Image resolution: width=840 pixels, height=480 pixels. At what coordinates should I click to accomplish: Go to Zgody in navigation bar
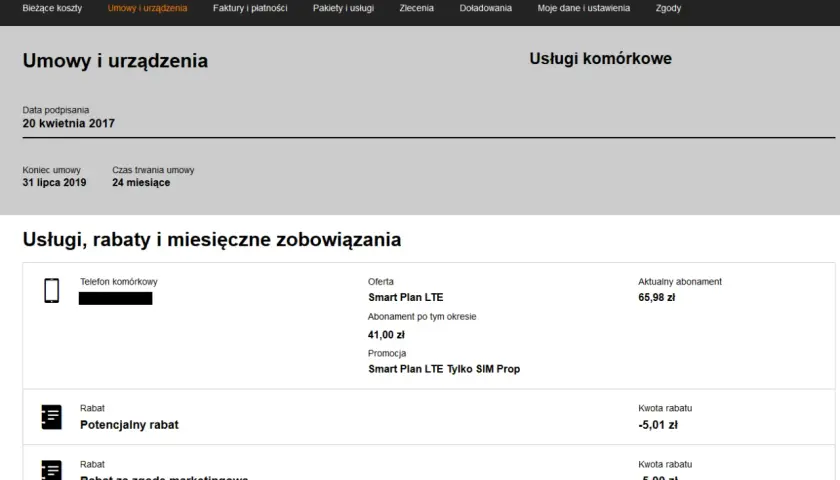668,8
